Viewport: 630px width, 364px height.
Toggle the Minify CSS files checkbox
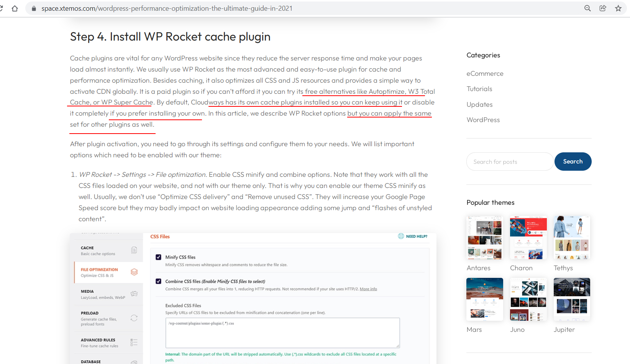(158, 257)
